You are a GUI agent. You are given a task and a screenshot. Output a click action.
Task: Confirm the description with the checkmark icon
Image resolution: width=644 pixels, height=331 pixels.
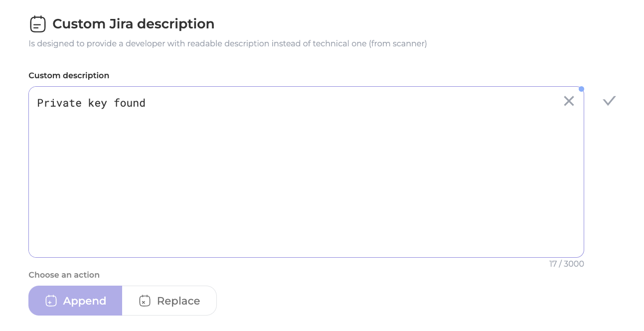coord(609,101)
